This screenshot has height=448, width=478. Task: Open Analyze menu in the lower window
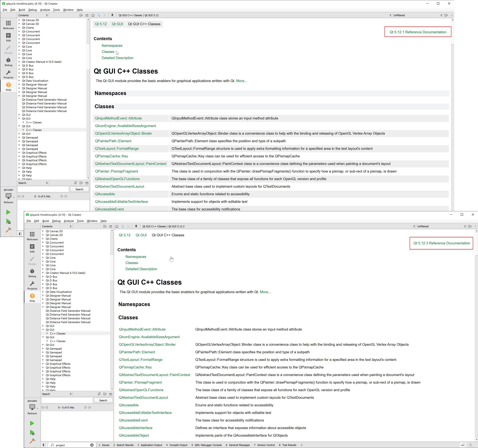coord(69,221)
